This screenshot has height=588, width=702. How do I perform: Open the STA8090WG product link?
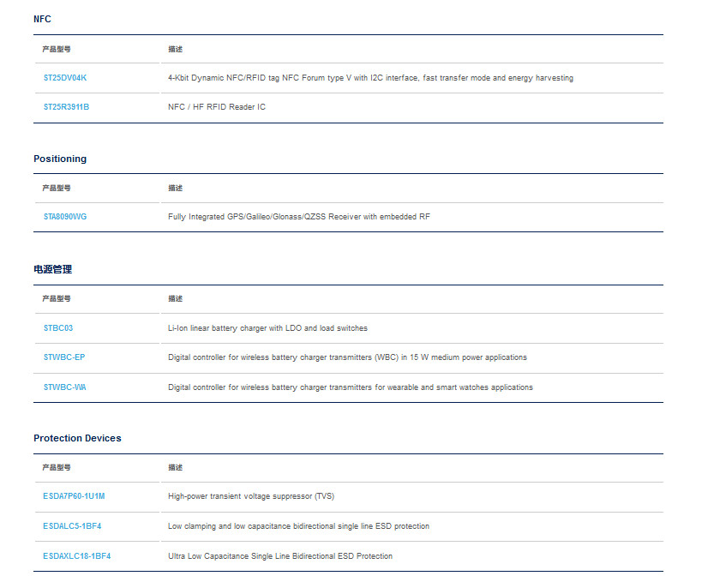[x=65, y=217]
